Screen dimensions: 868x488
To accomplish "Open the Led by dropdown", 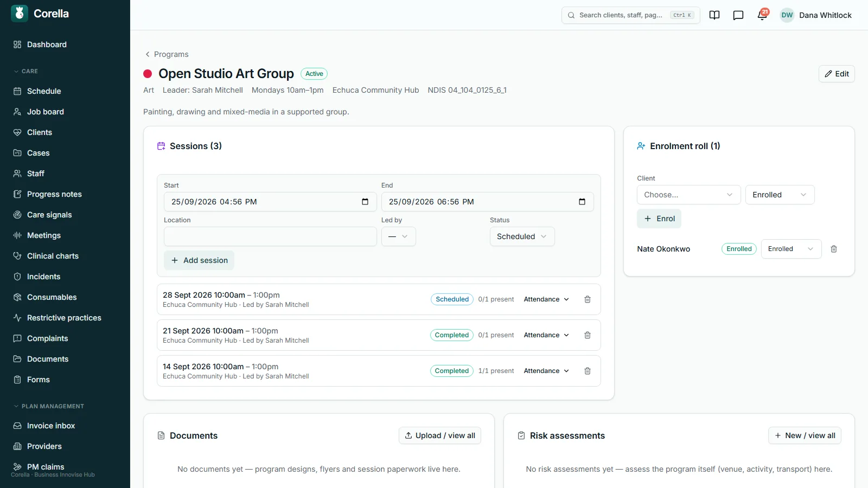I will click(x=398, y=236).
